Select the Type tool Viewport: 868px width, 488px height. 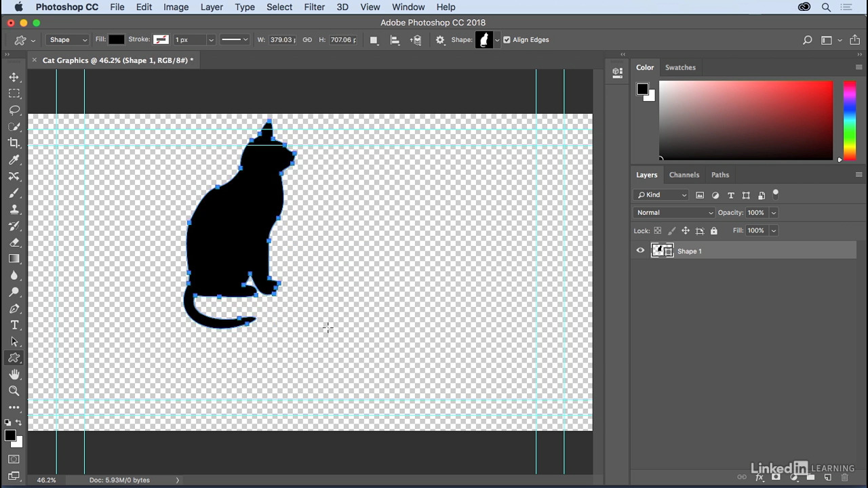click(14, 325)
